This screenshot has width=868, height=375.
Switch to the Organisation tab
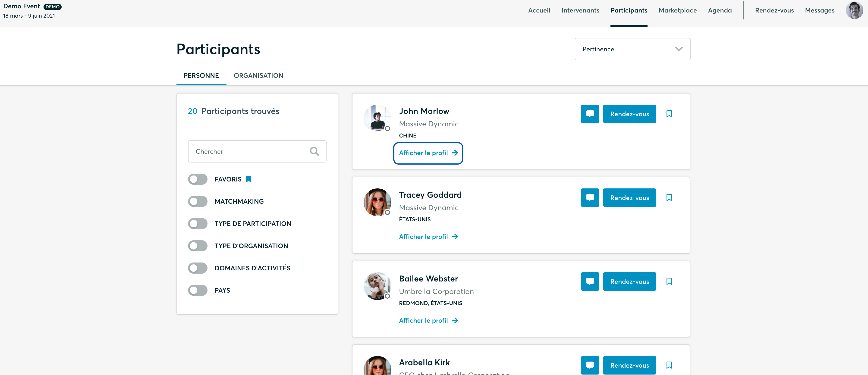point(258,75)
